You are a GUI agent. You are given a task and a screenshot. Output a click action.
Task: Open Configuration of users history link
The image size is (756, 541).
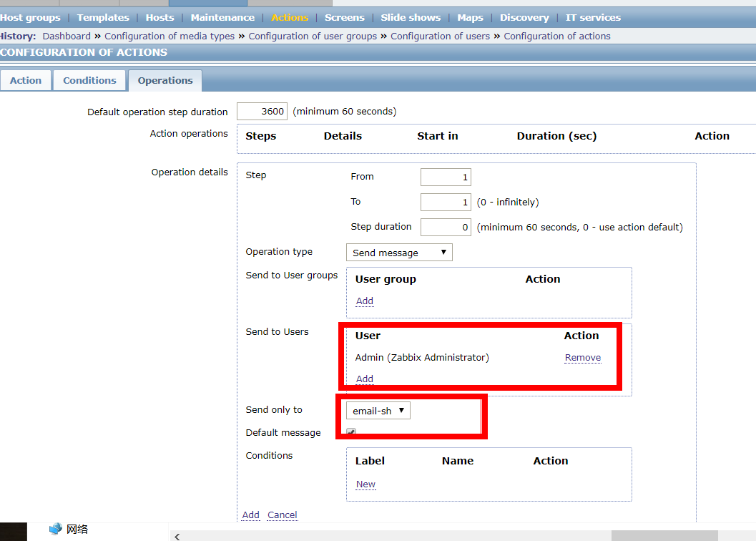pos(440,36)
